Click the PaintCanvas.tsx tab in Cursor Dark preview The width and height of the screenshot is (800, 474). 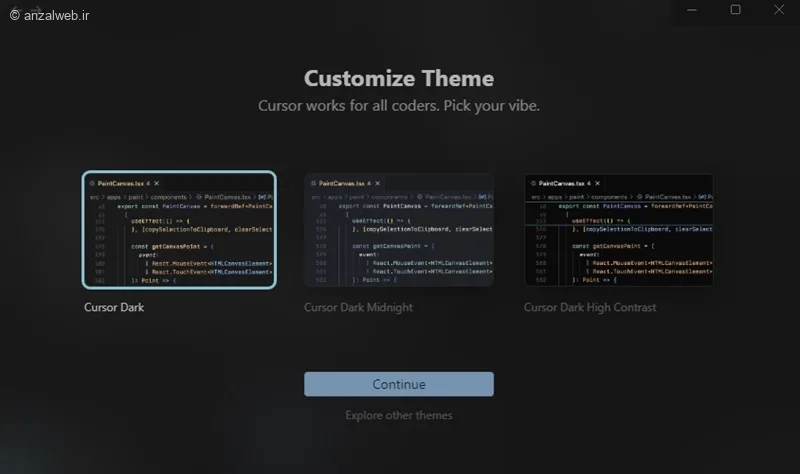(120, 184)
